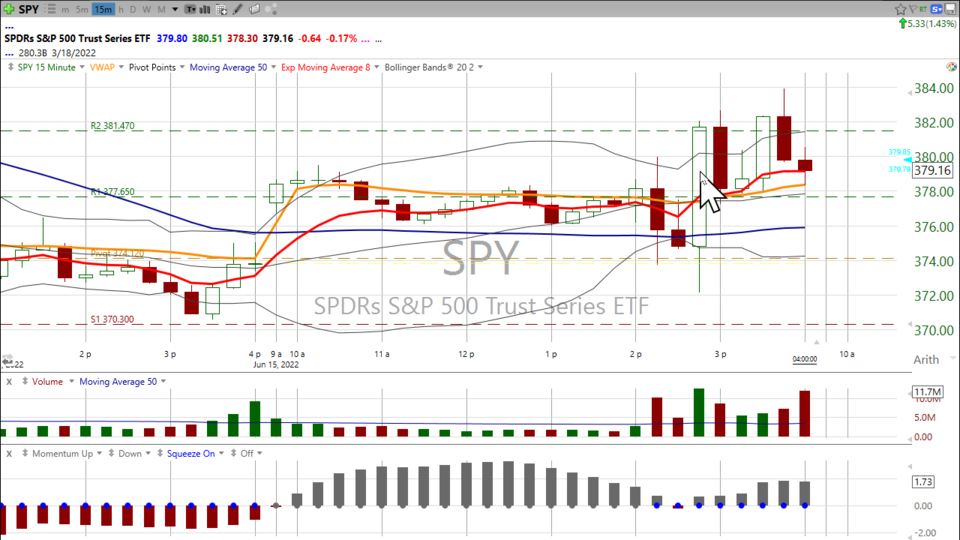Switch to the 5m timeframe

tap(82, 9)
